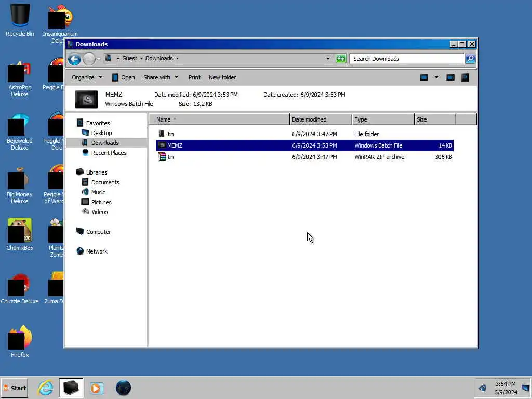Click the globe icon on taskbar
The width and height of the screenshot is (532, 399).
click(x=123, y=388)
